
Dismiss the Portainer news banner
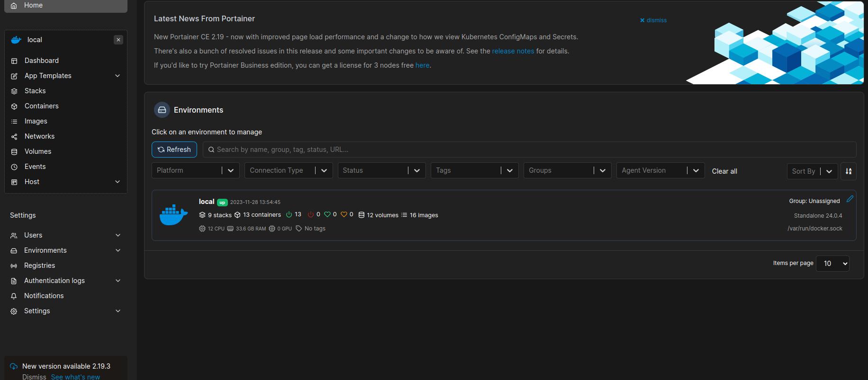pyautogui.click(x=653, y=20)
